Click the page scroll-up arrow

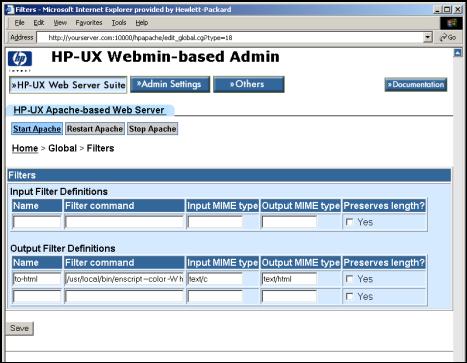(x=458, y=52)
